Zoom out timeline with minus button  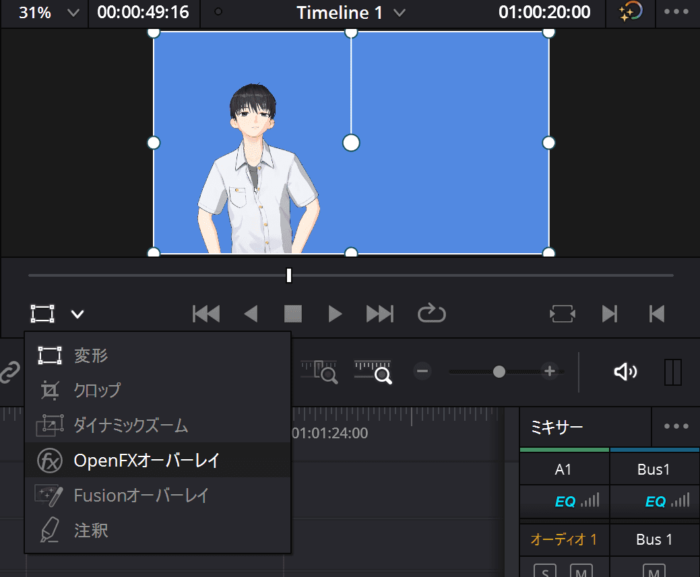[x=422, y=371]
